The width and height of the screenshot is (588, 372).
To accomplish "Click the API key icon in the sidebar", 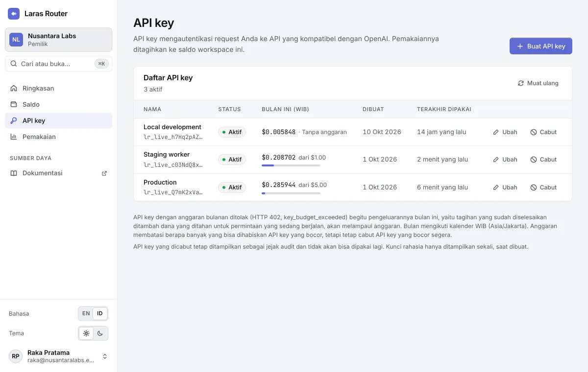I will tap(14, 120).
